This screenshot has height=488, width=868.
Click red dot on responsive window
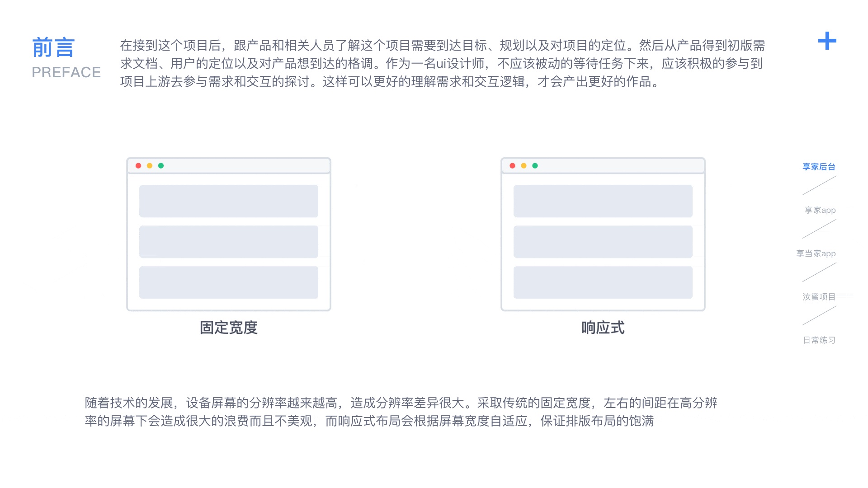(512, 166)
